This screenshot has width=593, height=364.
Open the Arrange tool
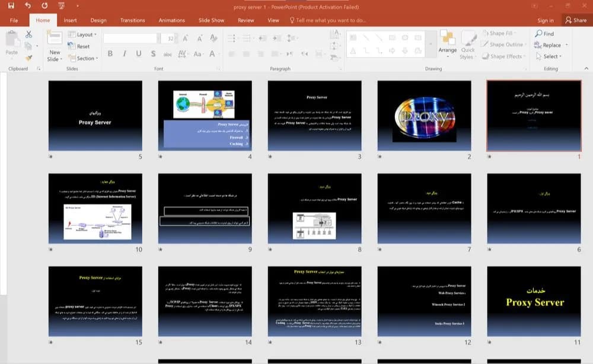447,44
